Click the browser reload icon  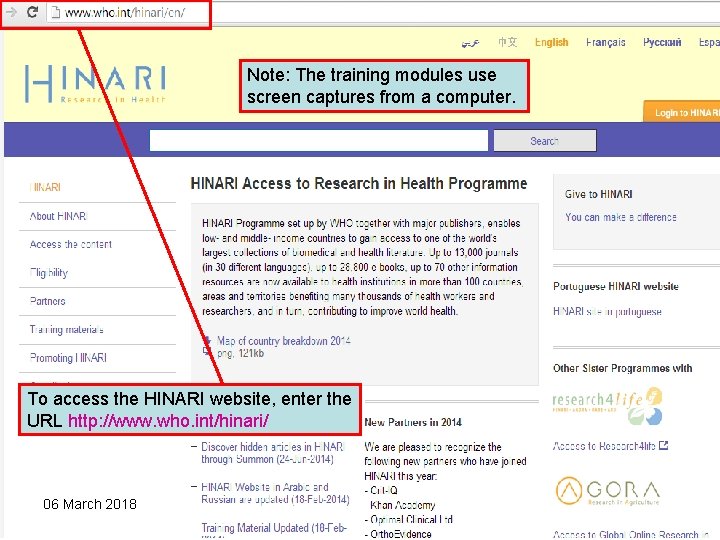(32, 12)
